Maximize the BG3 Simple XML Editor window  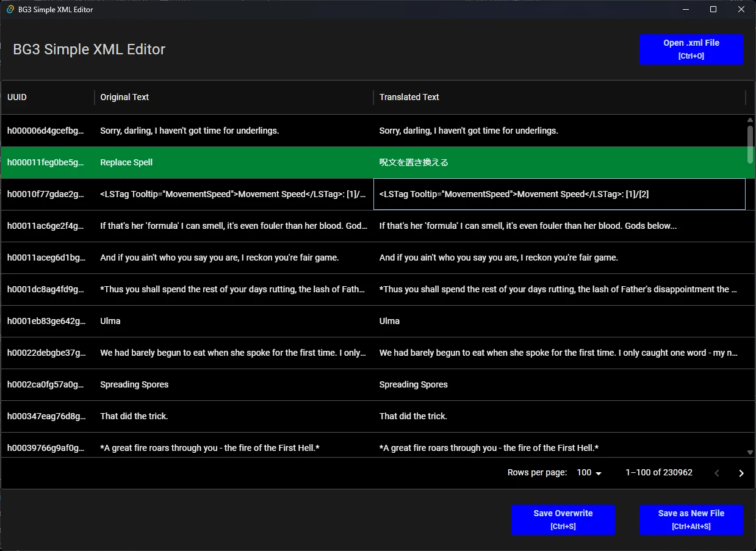tap(713, 9)
